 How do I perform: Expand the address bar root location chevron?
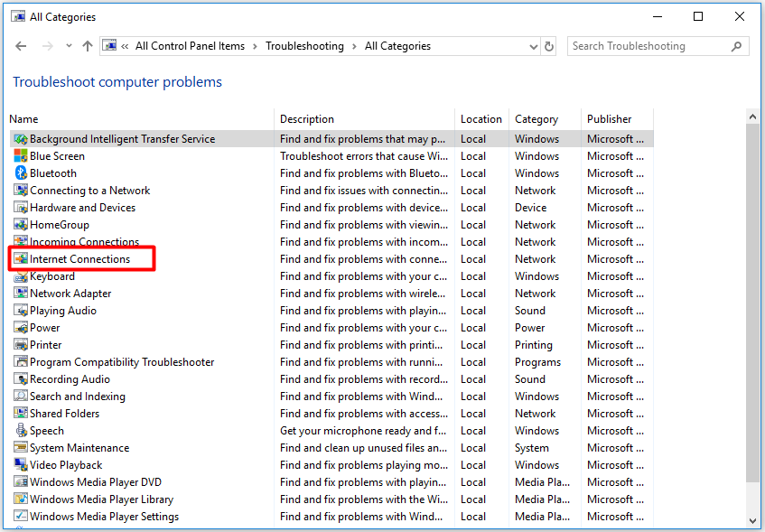(125, 46)
